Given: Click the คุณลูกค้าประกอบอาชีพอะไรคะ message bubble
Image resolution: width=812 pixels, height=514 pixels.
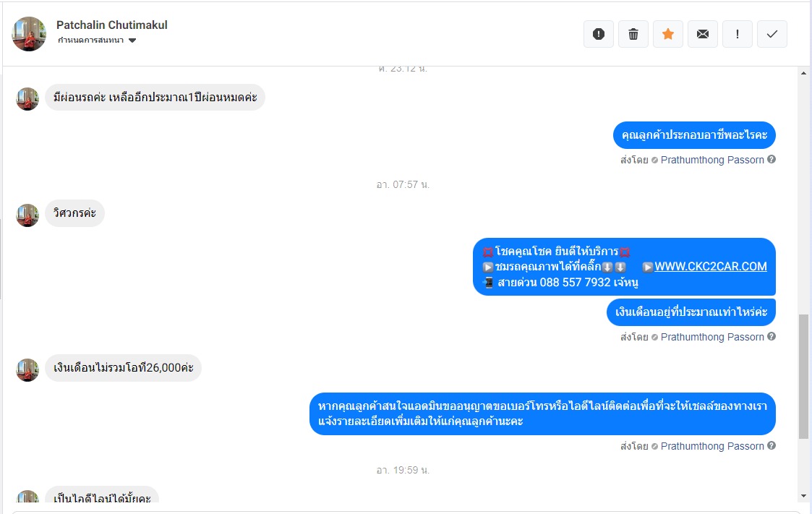Looking at the screenshot, I should coord(694,135).
